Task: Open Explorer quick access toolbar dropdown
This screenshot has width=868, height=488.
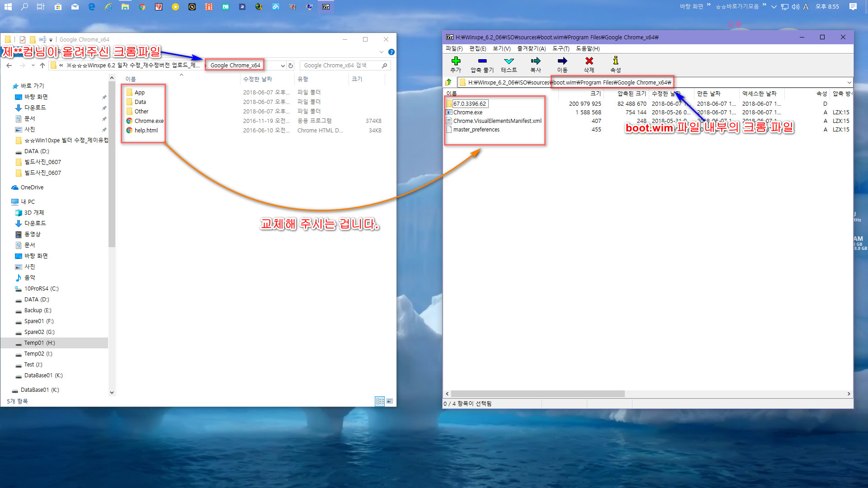Action: (51, 40)
